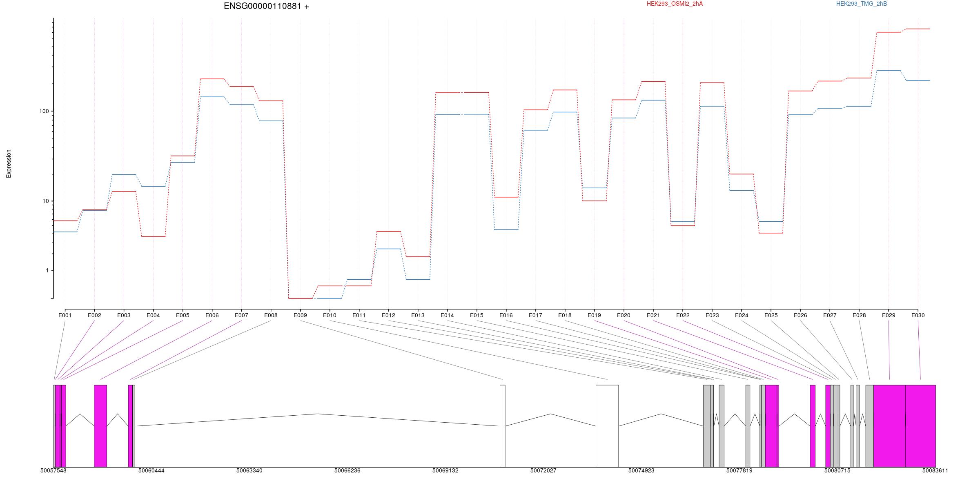Image resolution: width=980 pixels, height=490 pixels.
Task: Select exon label E027
Action: [x=830, y=315]
